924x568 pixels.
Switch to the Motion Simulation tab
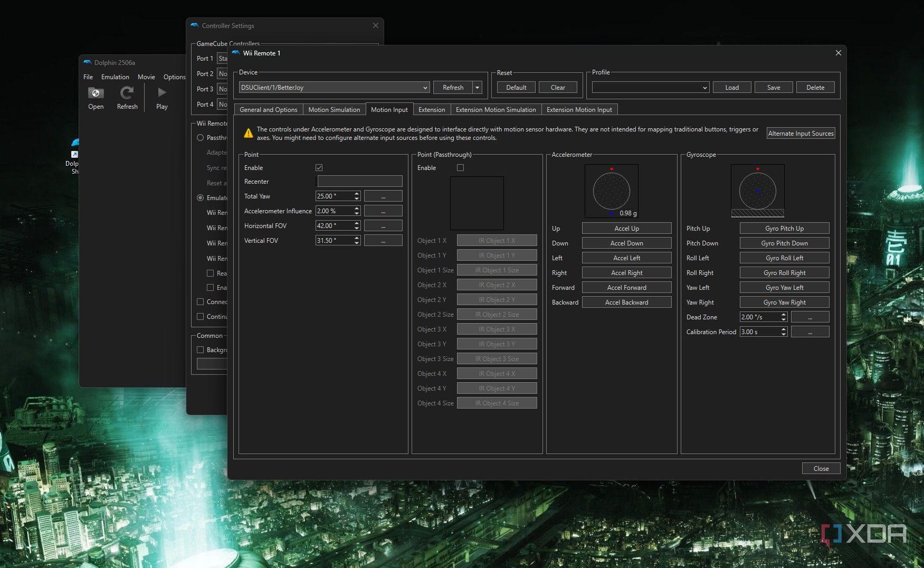coord(334,110)
